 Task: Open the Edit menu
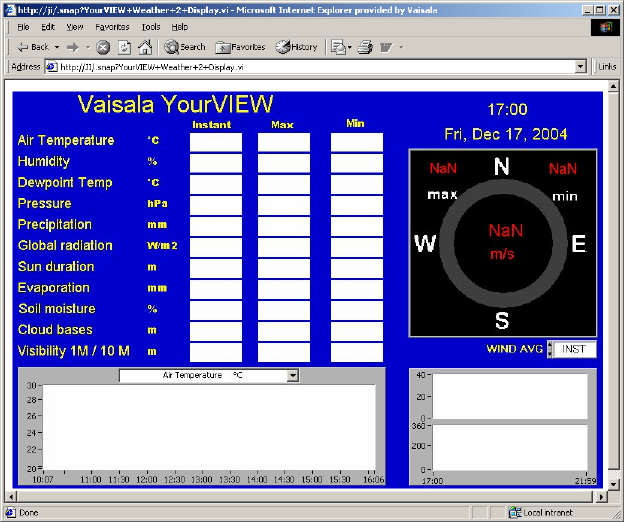click(48, 27)
